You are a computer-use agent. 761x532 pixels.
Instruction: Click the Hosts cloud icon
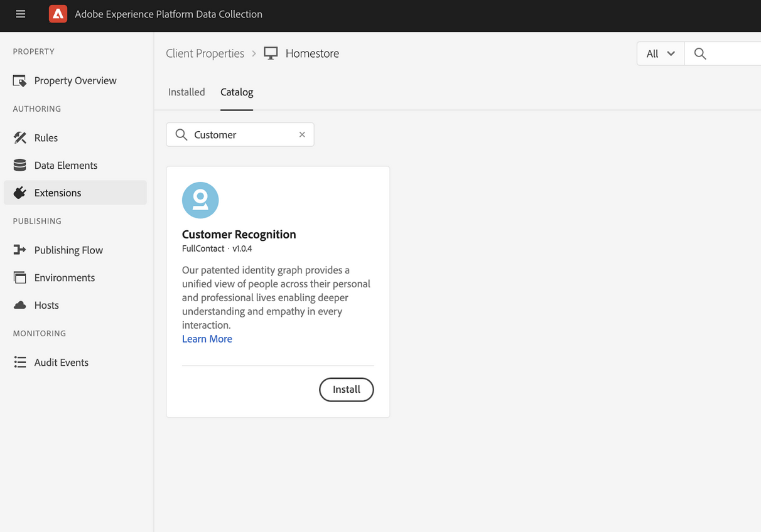(19, 305)
